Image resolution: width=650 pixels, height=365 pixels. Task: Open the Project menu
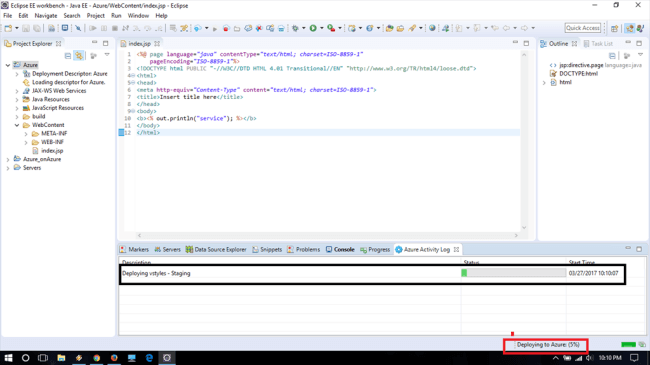click(x=95, y=16)
